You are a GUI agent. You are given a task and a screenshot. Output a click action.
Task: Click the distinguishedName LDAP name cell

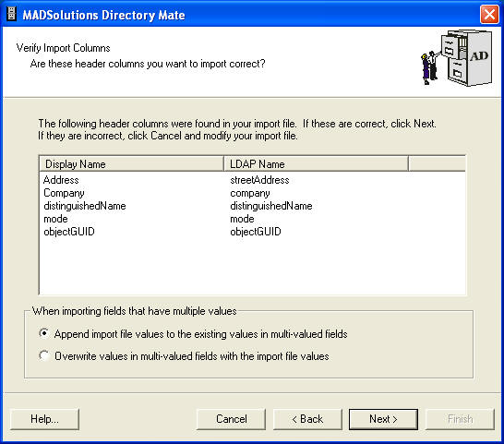(271, 206)
